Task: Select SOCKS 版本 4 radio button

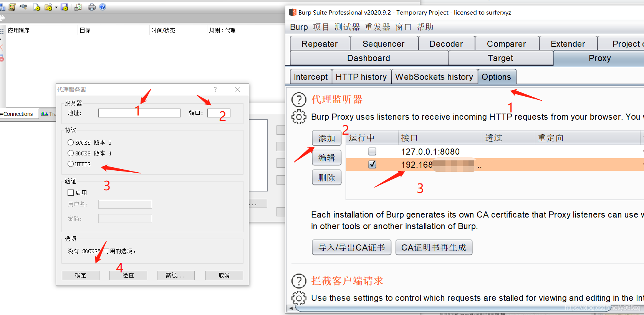Action: (x=71, y=153)
